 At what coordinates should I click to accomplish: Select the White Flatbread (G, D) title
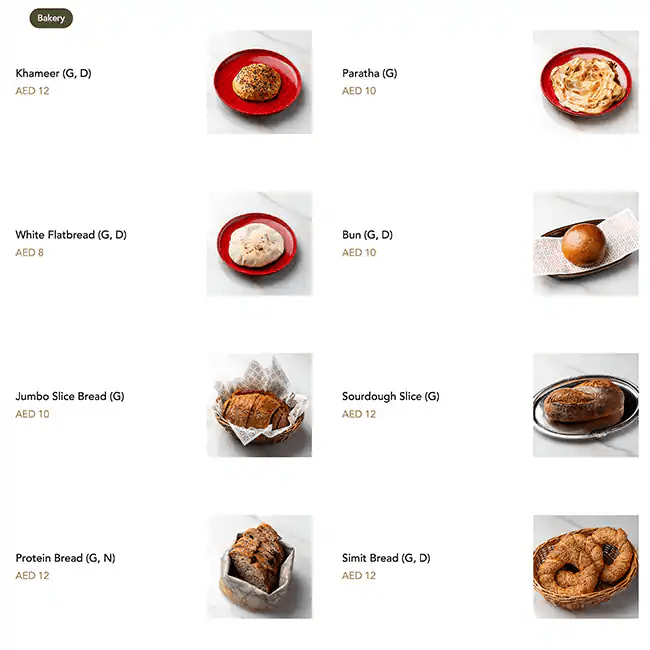click(x=71, y=235)
